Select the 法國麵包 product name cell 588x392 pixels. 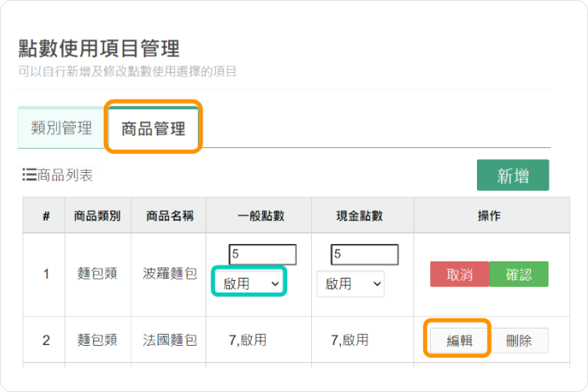[169, 340]
